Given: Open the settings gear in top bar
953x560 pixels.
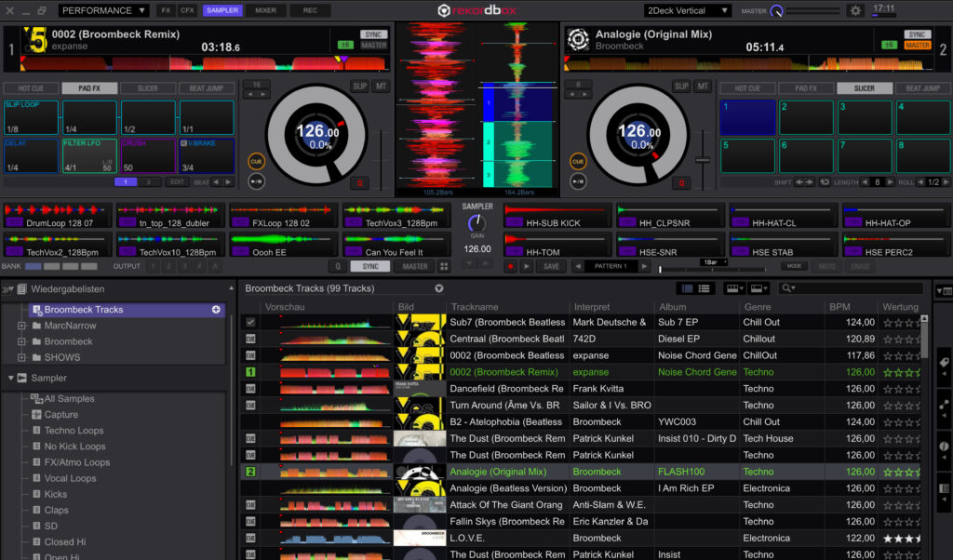Looking at the screenshot, I should pyautogui.click(x=855, y=10).
